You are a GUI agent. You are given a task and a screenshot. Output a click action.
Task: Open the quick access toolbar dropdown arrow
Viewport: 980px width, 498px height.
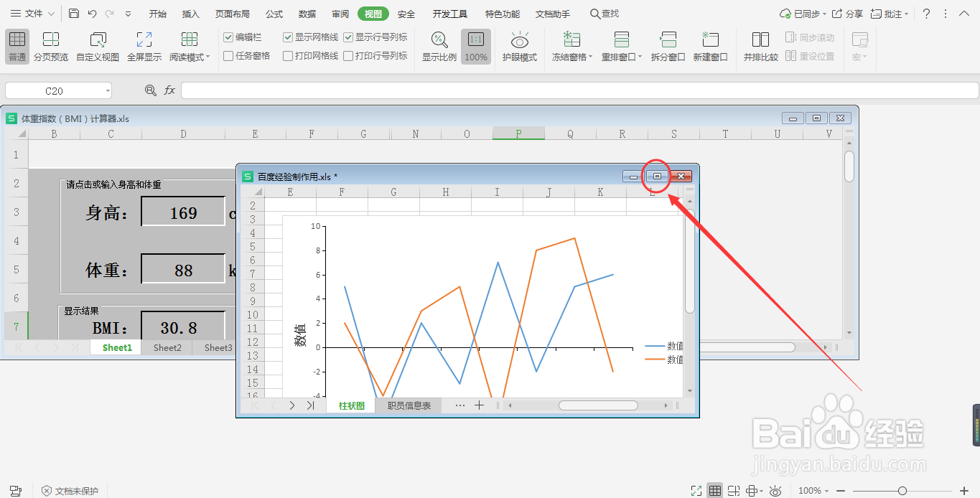point(128,14)
